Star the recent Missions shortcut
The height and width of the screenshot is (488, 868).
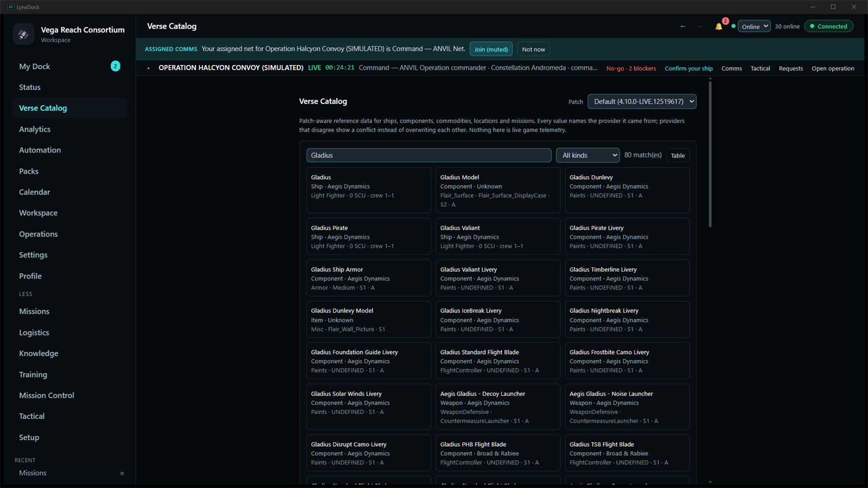click(x=122, y=473)
